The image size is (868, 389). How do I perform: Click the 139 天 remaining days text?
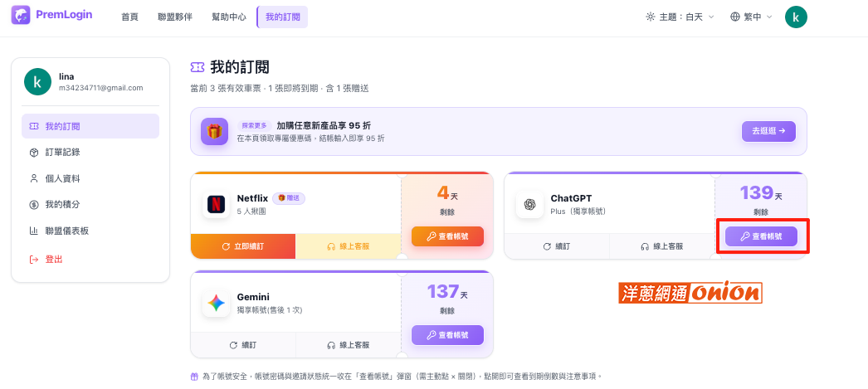(x=761, y=193)
